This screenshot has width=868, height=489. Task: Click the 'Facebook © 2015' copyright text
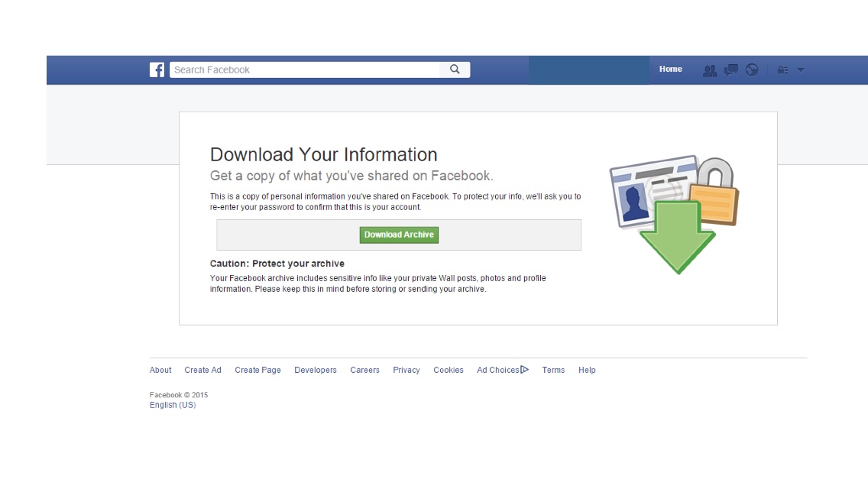tap(179, 395)
